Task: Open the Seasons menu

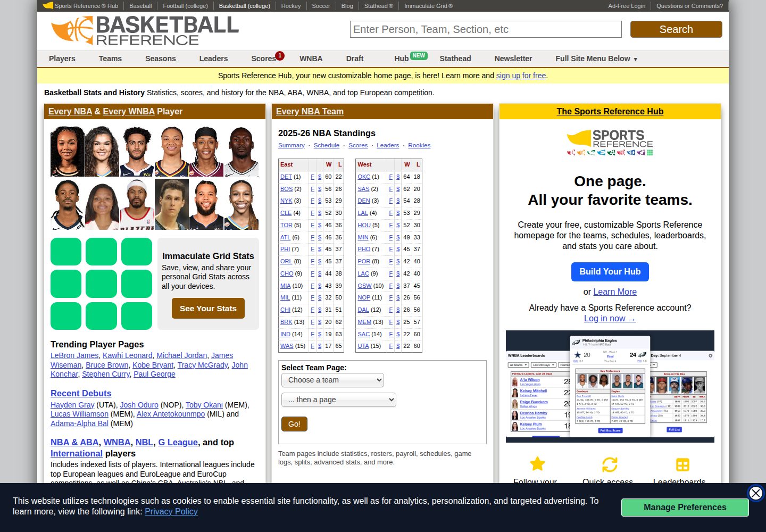Action: pyautogui.click(x=161, y=59)
